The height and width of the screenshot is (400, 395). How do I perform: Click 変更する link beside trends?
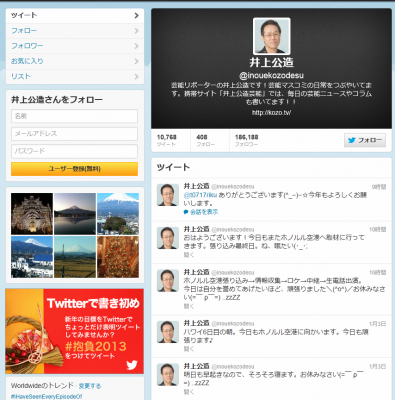tap(90, 386)
